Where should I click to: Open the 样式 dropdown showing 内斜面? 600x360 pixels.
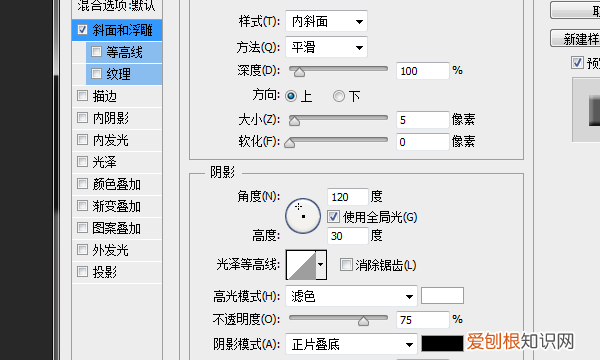tap(326, 21)
